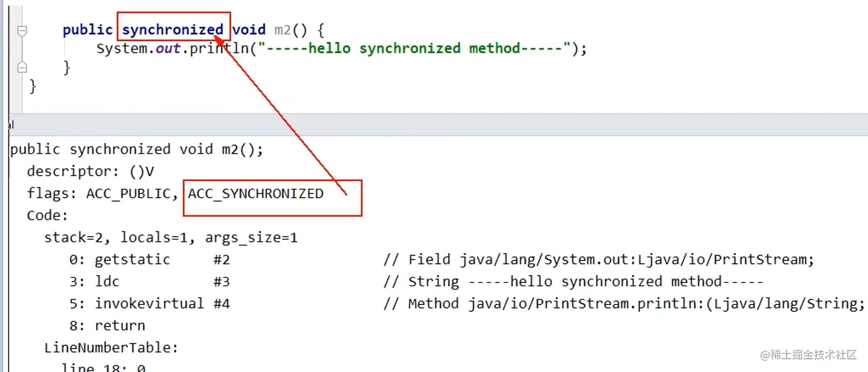Place cursor on the public keyword in code
The image size is (868, 372).
click(87, 30)
